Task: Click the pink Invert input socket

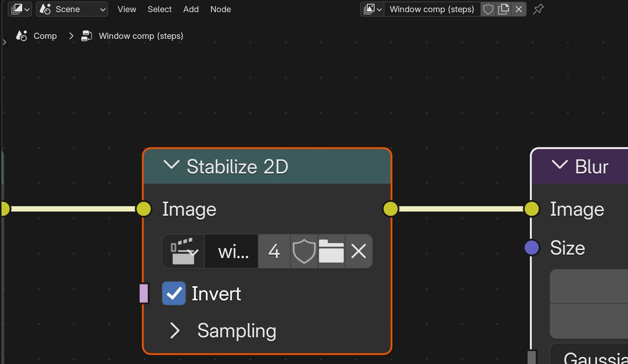Action: click(x=143, y=294)
